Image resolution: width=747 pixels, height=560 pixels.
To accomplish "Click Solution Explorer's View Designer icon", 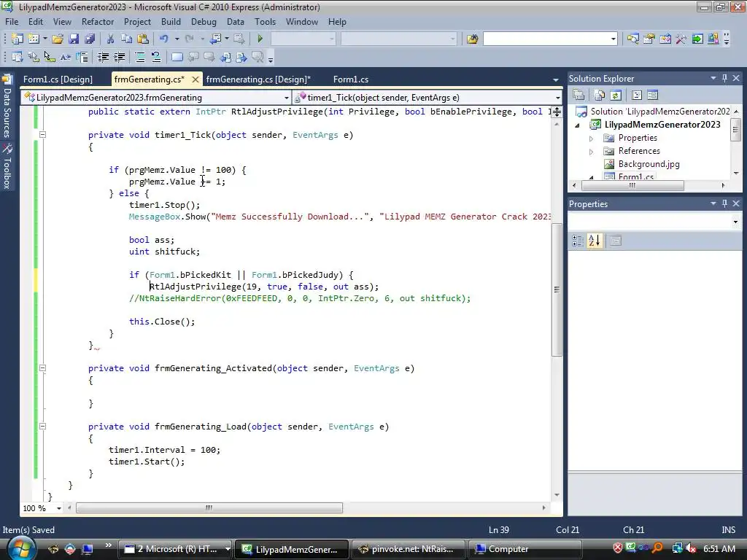I will [653, 96].
